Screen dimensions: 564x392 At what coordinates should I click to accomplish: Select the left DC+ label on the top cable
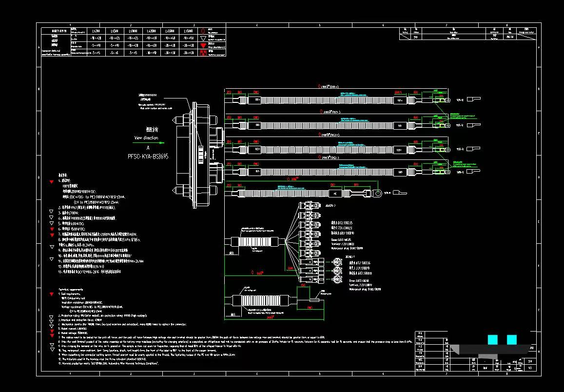click(257, 100)
